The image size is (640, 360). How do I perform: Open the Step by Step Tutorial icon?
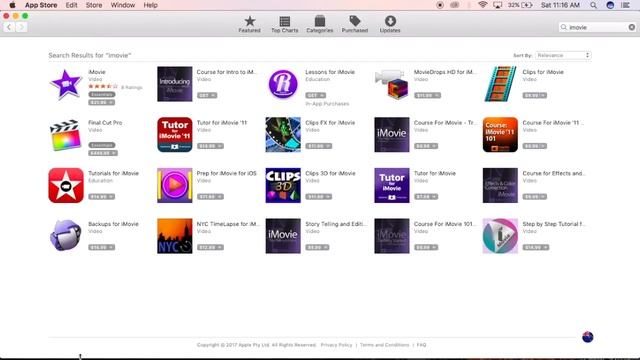(500, 236)
